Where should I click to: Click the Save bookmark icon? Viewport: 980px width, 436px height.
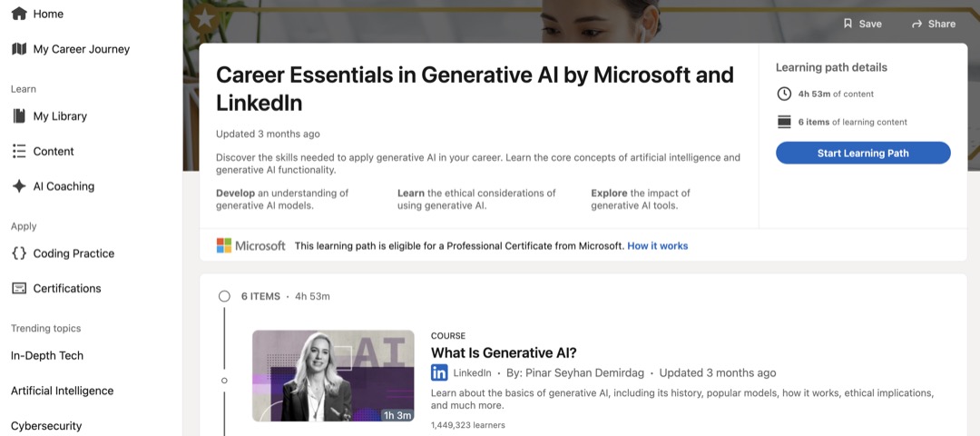(848, 24)
